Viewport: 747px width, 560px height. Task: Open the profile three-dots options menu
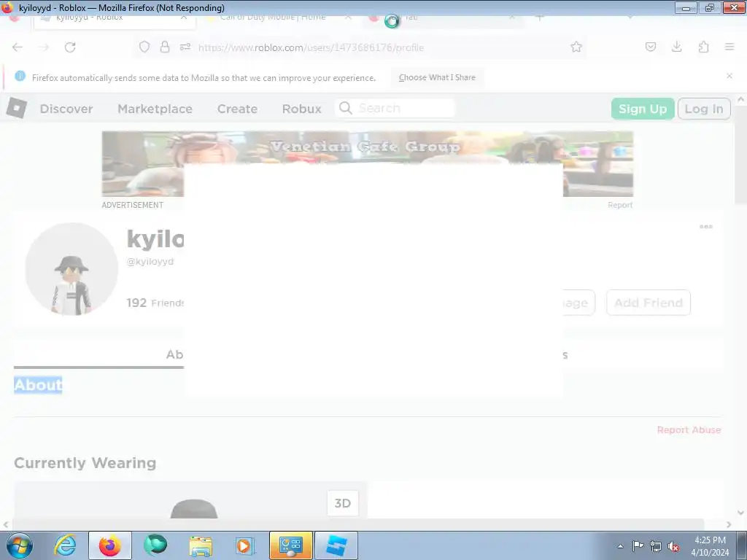pyautogui.click(x=706, y=227)
